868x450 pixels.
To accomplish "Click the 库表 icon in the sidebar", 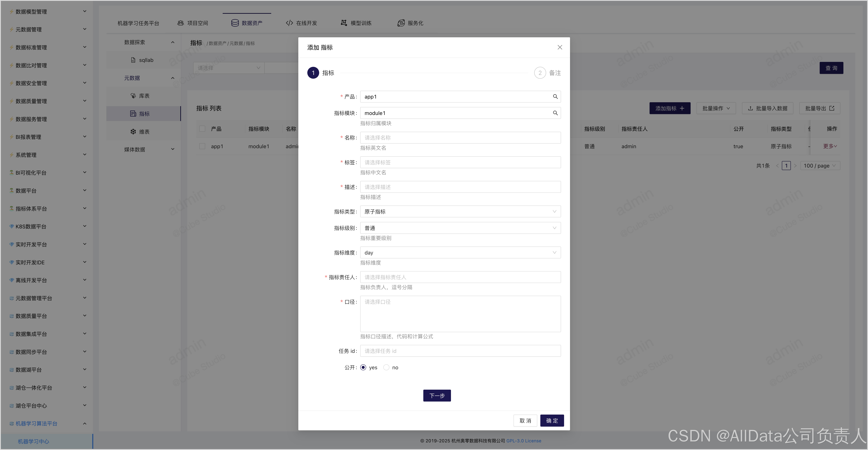I will point(133,96).
